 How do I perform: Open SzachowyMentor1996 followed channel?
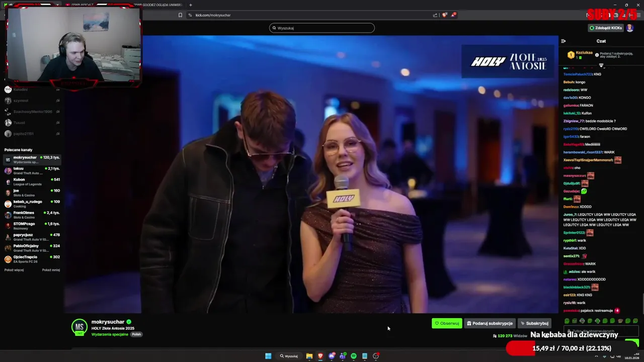(32, 112)
